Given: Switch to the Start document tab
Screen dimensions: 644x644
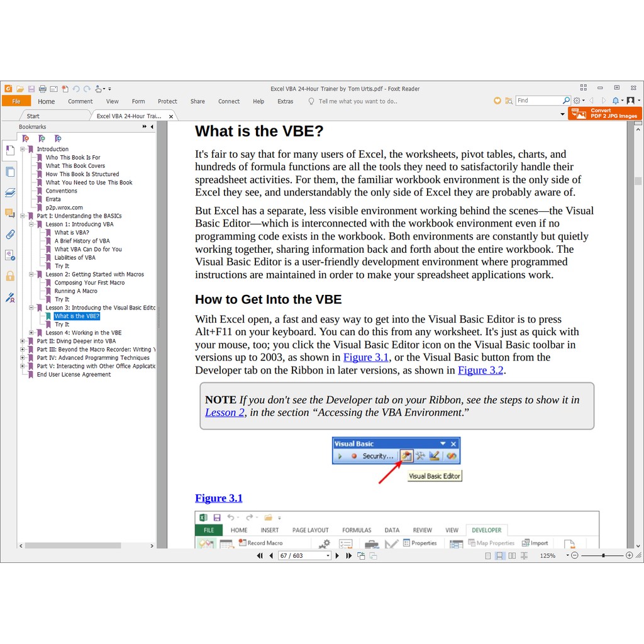Looking at the screenshot, I should 33,116.
